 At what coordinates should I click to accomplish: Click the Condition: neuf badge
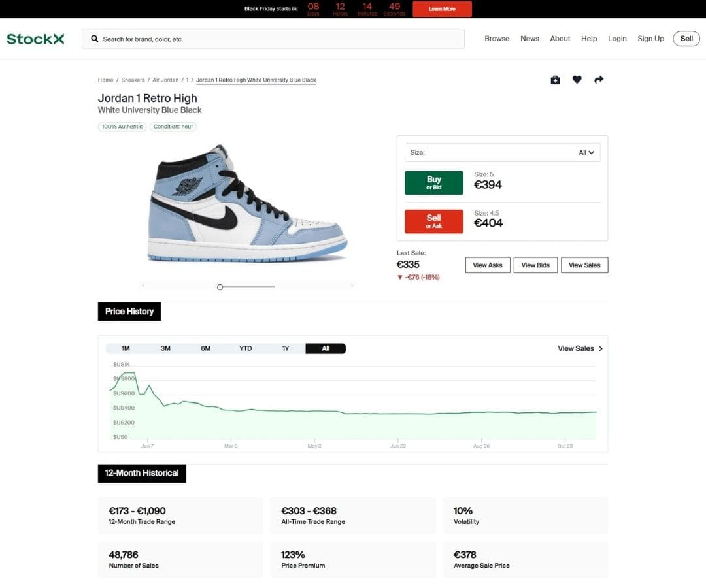(x=173, y=127)
